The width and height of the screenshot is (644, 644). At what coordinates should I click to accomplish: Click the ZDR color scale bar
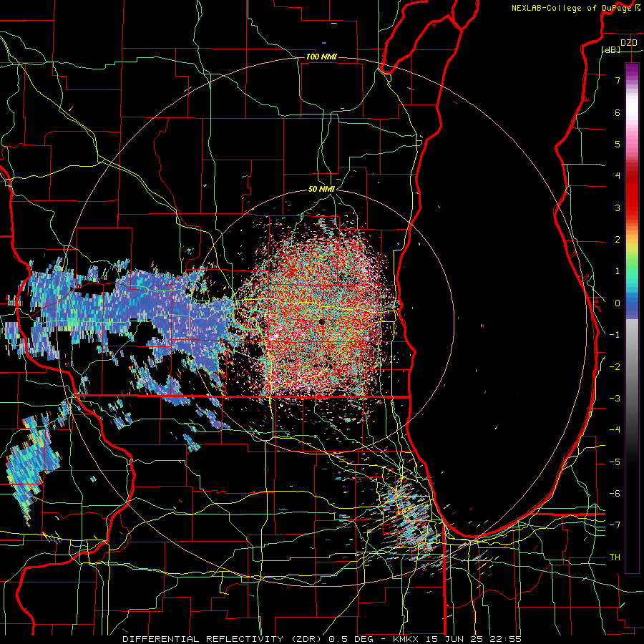[x=632, y=318]
